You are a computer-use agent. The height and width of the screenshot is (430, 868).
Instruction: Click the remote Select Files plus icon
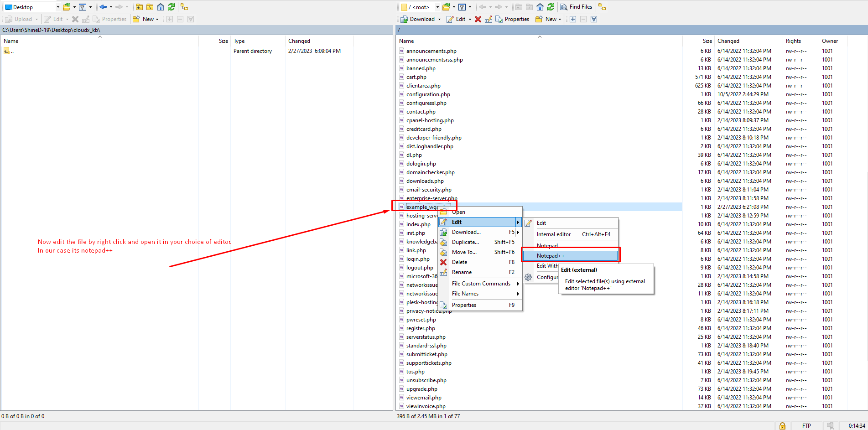point(573,19)
